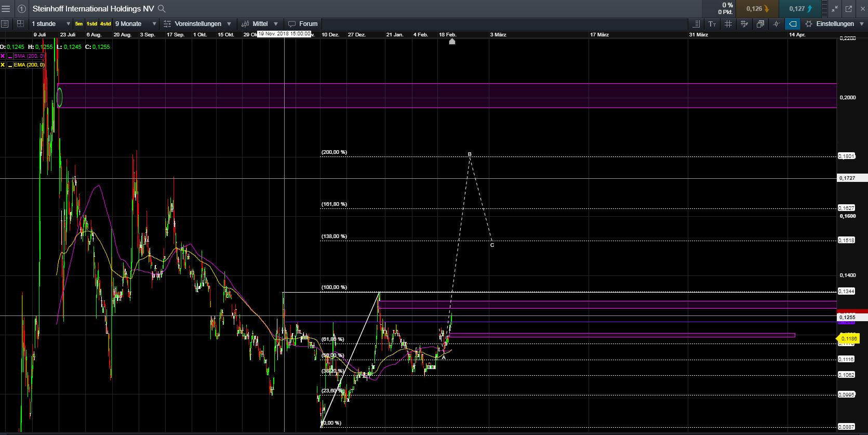Screen dimensions: 868x435
Task: Click the 14 Apr. date on time axis
Action: [797, 35]
